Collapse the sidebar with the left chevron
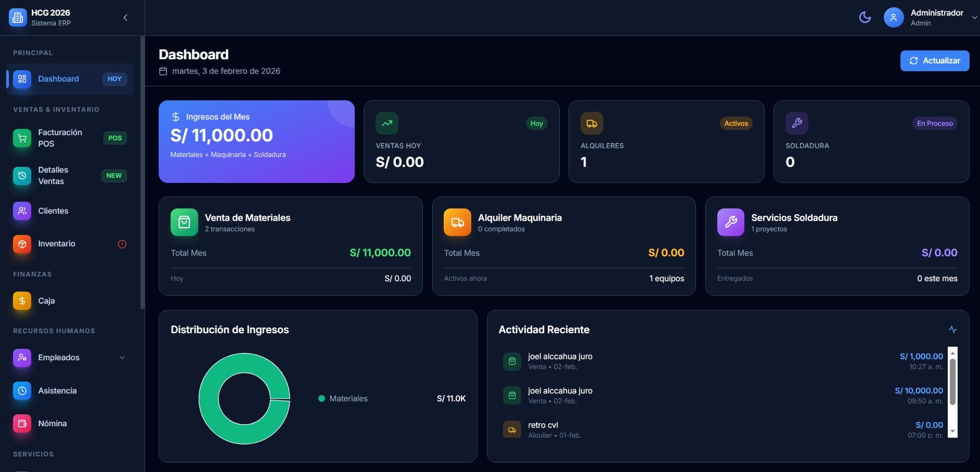Image resolution: width=980 pixels, height=472 pixels. coord(125,18)
